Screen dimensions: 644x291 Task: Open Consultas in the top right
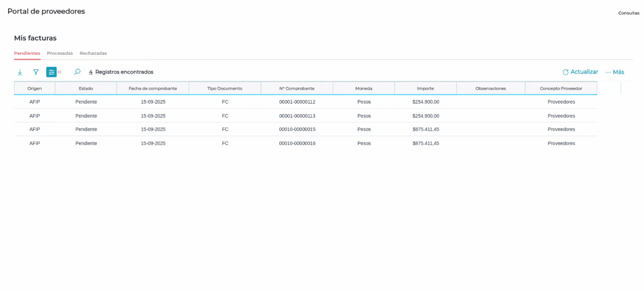(x=628, y=13)
